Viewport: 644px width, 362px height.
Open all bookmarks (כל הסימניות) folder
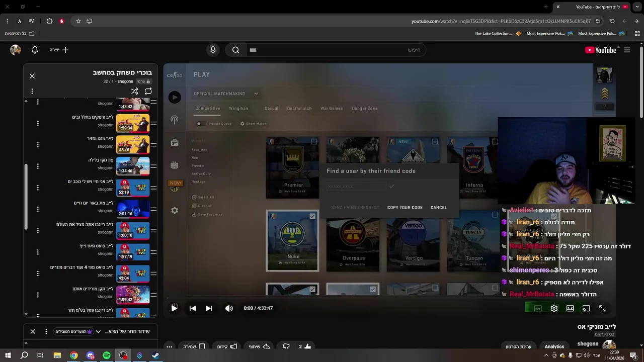click(20, 34)
